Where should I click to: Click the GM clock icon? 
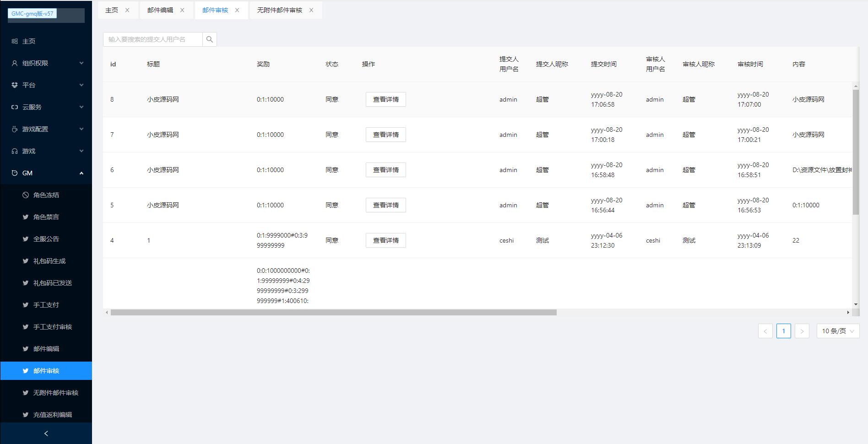click(14, 173)
